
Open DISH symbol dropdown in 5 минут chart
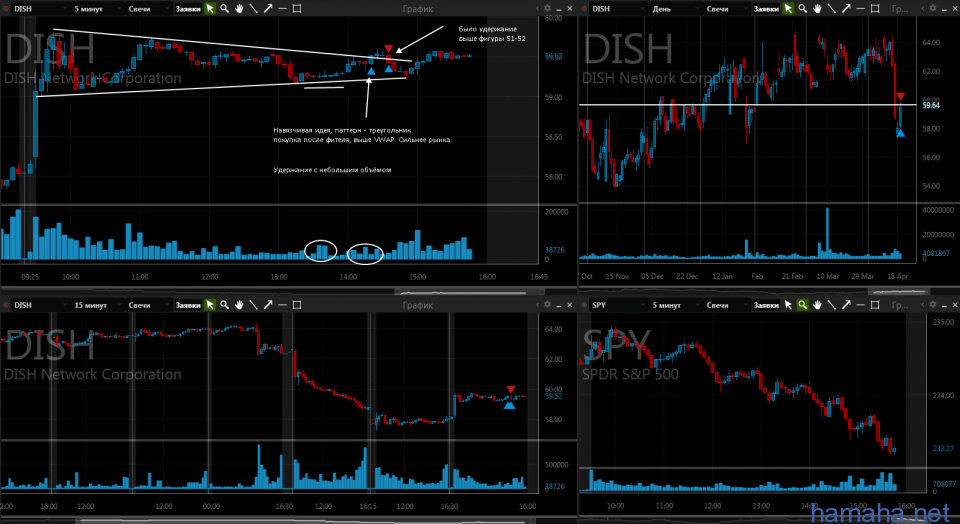tap(40, 9)
